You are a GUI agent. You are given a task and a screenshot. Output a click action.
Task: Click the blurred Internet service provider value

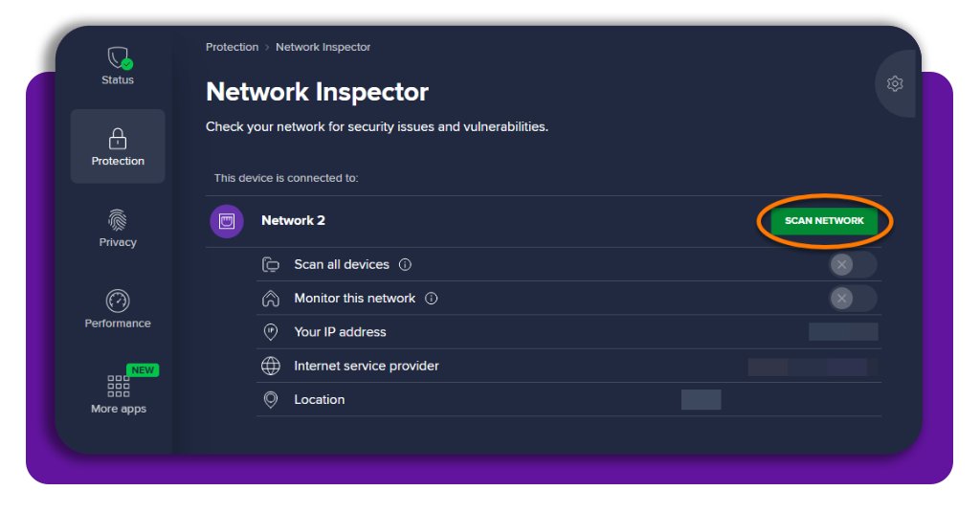coord(813,367)
